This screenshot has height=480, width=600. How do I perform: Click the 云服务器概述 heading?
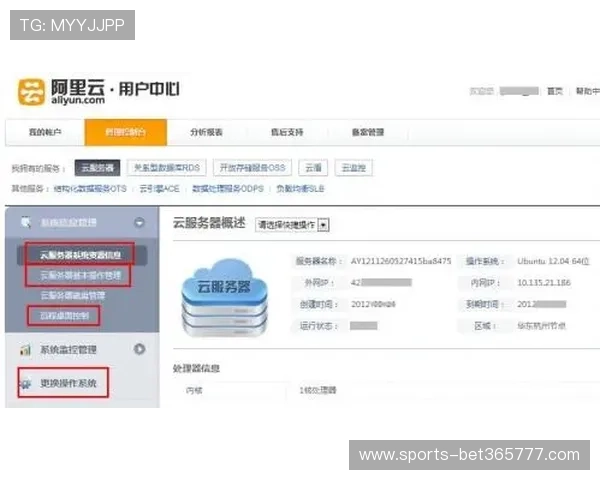tap(209, 223)
